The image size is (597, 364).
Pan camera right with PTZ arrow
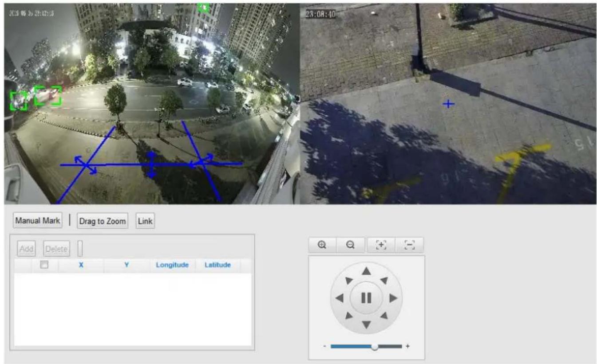point(393,298)
